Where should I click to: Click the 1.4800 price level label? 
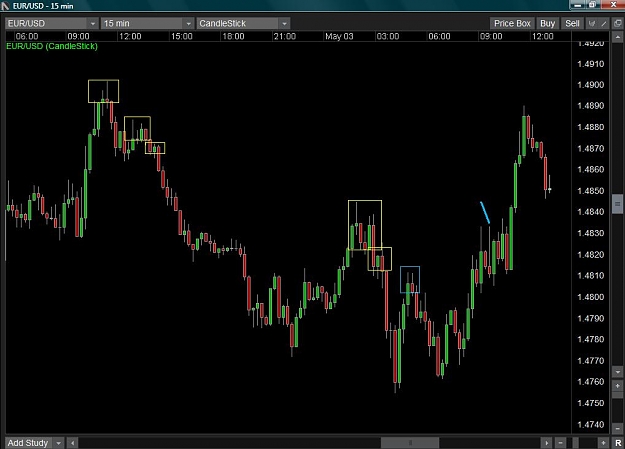pos(590,297)
